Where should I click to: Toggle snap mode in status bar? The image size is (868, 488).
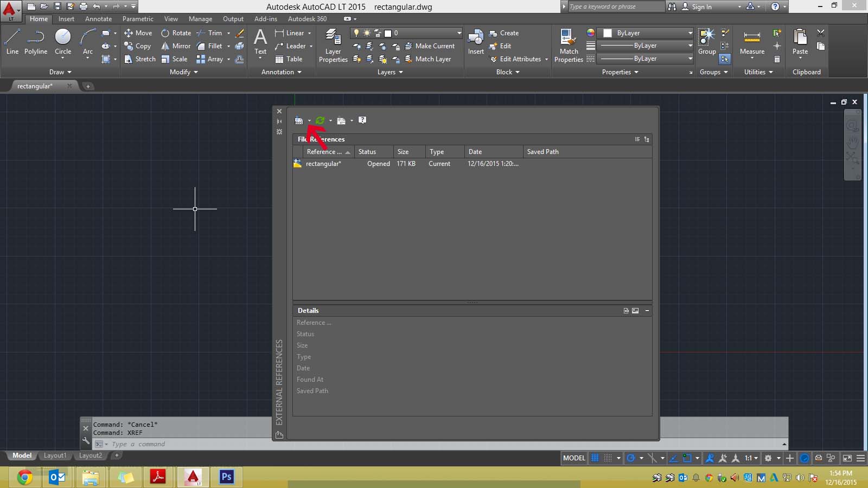pyautogui.click(x=608, y=458)
